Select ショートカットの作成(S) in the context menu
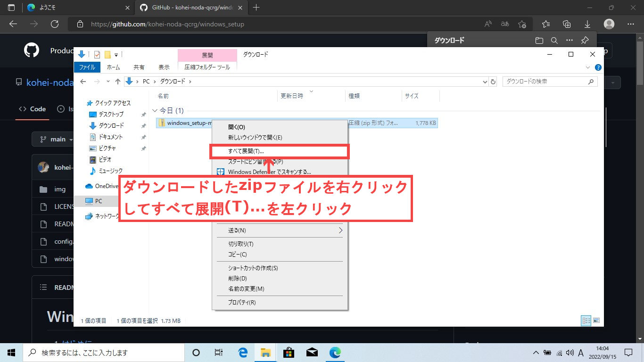644x362 pixels. [280, 268]
